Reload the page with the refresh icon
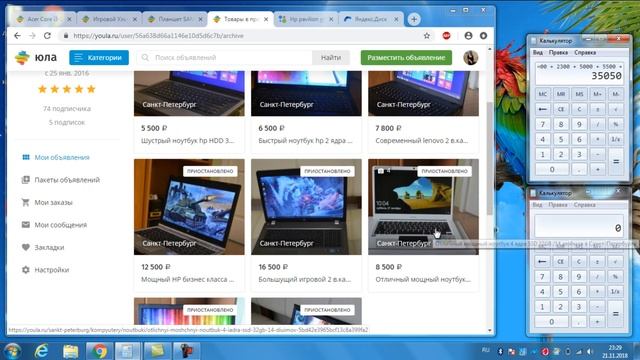 (47, 36)
